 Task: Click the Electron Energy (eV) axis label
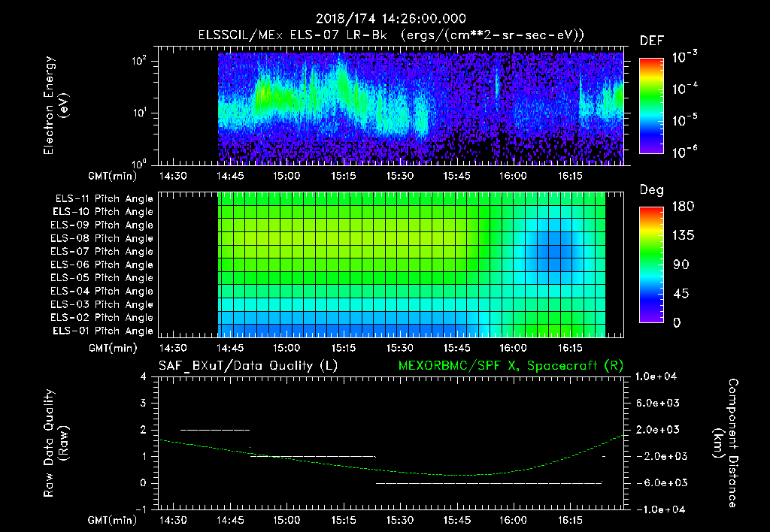56,105
